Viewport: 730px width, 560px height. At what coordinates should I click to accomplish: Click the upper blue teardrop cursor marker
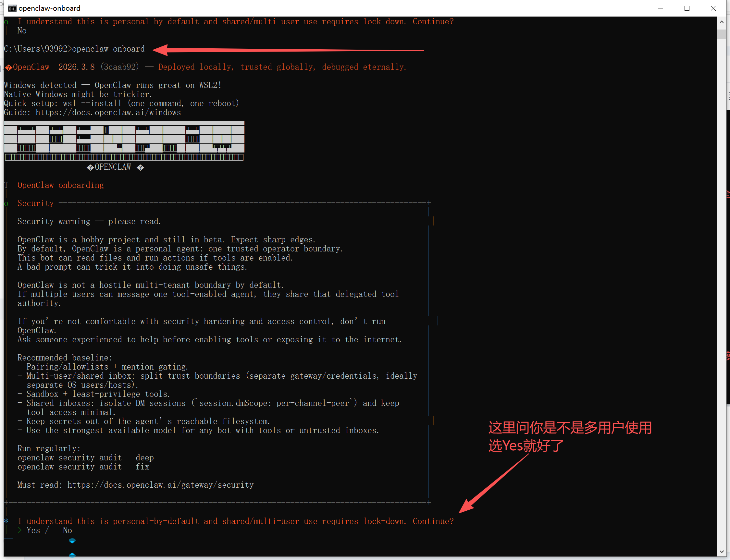click(72, 541)
